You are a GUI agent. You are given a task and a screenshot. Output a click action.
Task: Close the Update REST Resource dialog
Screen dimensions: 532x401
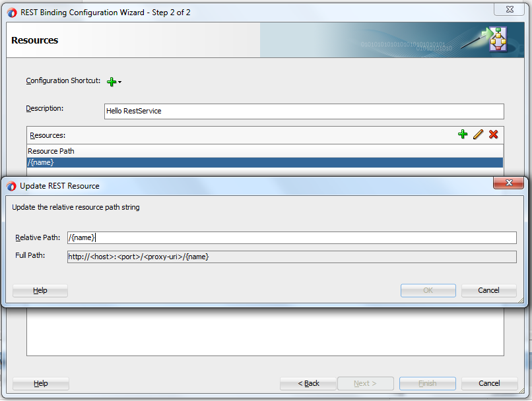click(x=509, y=183)
